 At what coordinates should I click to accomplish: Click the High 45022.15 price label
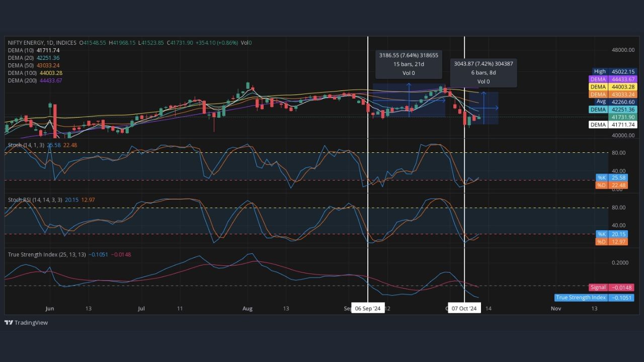(x=614, y=71)
